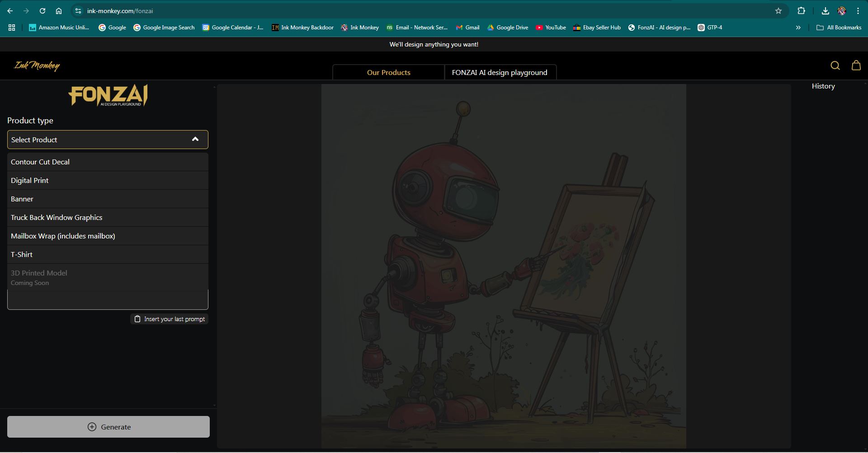868x453 pixels.
Task: Open the FonzAI - AI design bookmark
Action: (659, 28)
